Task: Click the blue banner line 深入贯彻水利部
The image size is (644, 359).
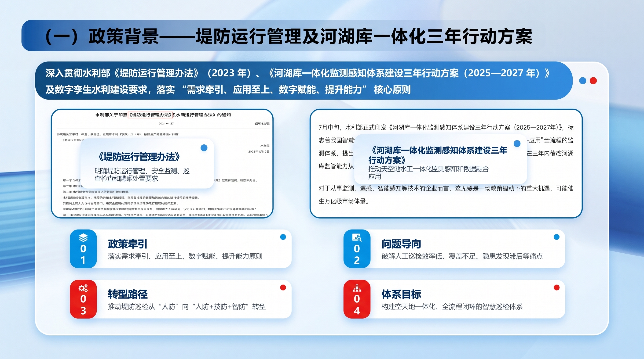Action: coord(298,73)
